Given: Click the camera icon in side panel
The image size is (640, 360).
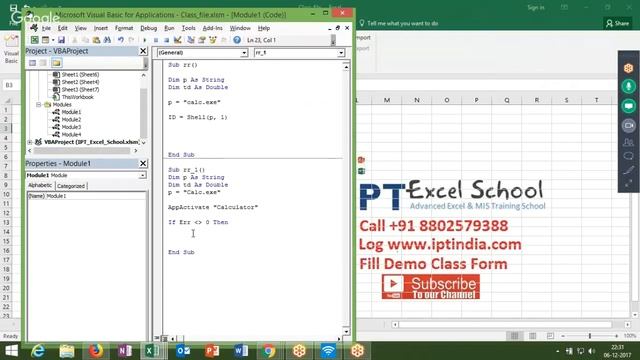Looking at the screenshot, I should tap(629, 125).
